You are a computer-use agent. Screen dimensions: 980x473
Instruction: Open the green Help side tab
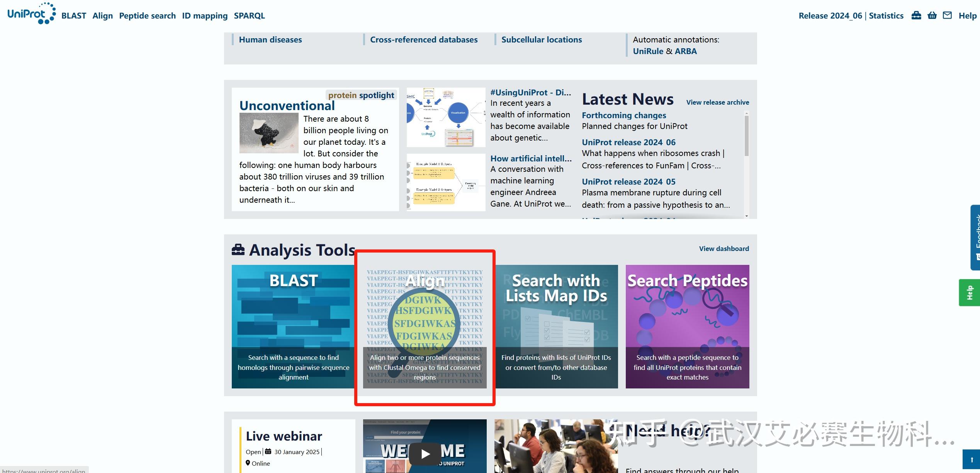pyautogui.click(x=970, y=293)
